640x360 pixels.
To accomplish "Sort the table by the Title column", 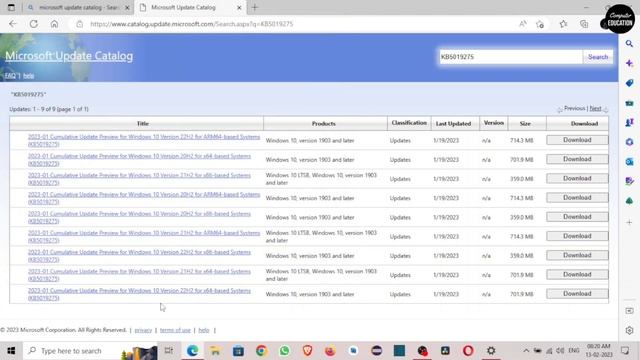I will pos(142,123).
